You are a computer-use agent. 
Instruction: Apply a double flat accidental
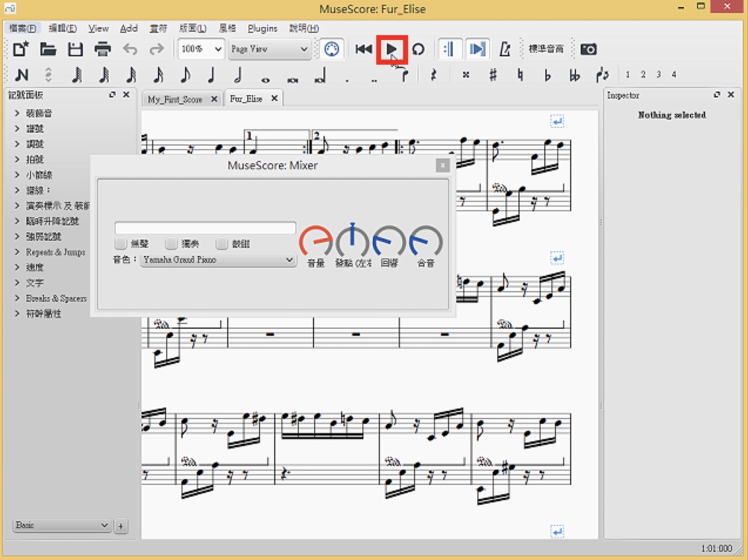coord(575,75)
